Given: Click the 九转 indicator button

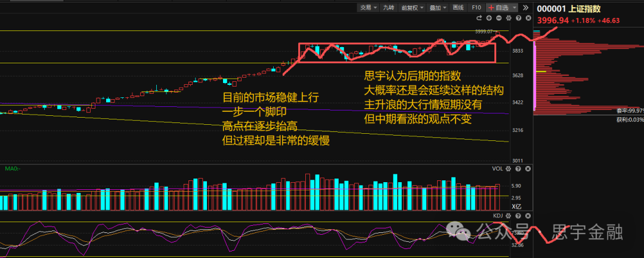Looking at the screenshot, I should point(389,7).
